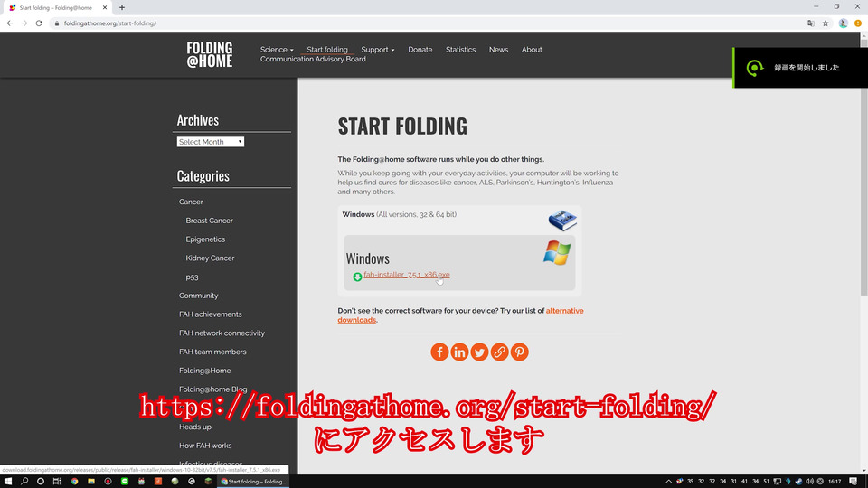The width and height of the screenshot is (868, 488).
Task: Go back to previous page
Action: click(x=9, y=23)
